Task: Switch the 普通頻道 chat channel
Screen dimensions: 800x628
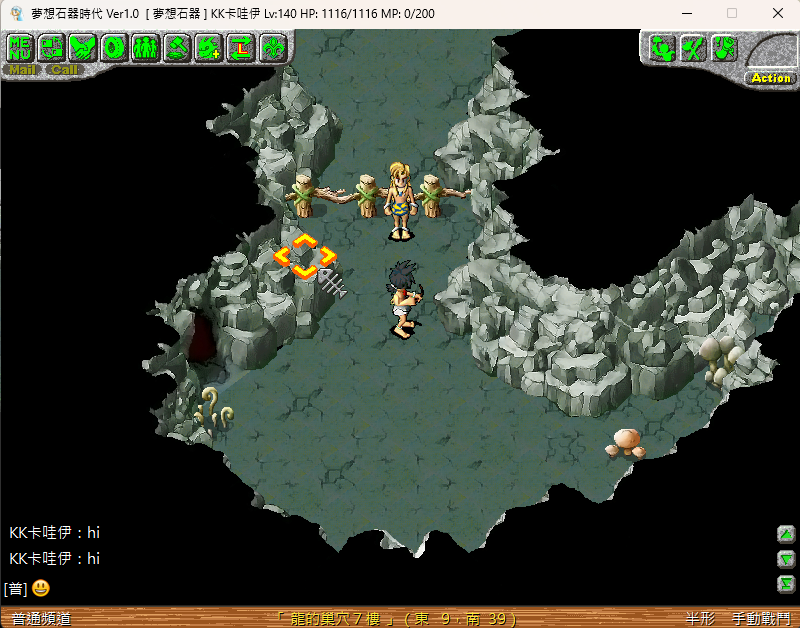Action: pos(41,619)
